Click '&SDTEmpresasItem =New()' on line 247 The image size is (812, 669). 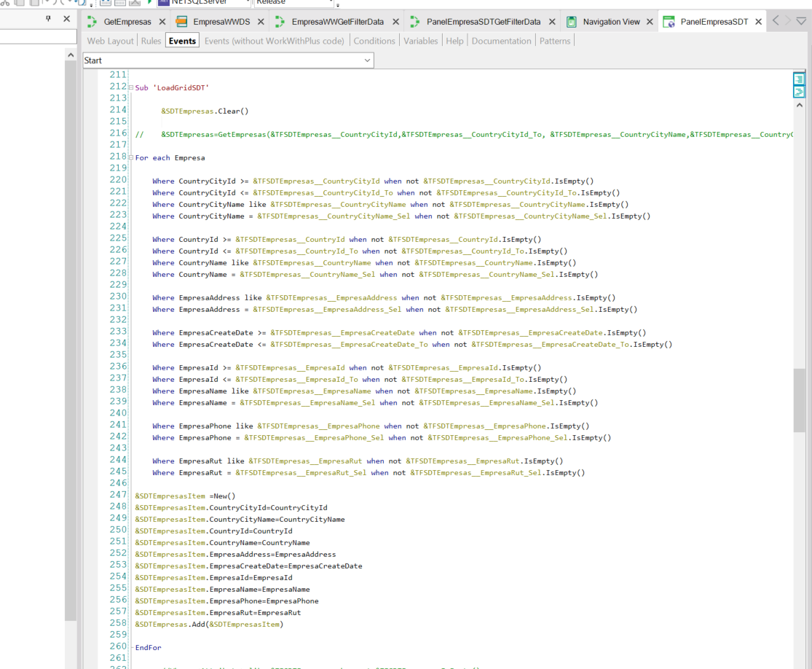point(186,496)
